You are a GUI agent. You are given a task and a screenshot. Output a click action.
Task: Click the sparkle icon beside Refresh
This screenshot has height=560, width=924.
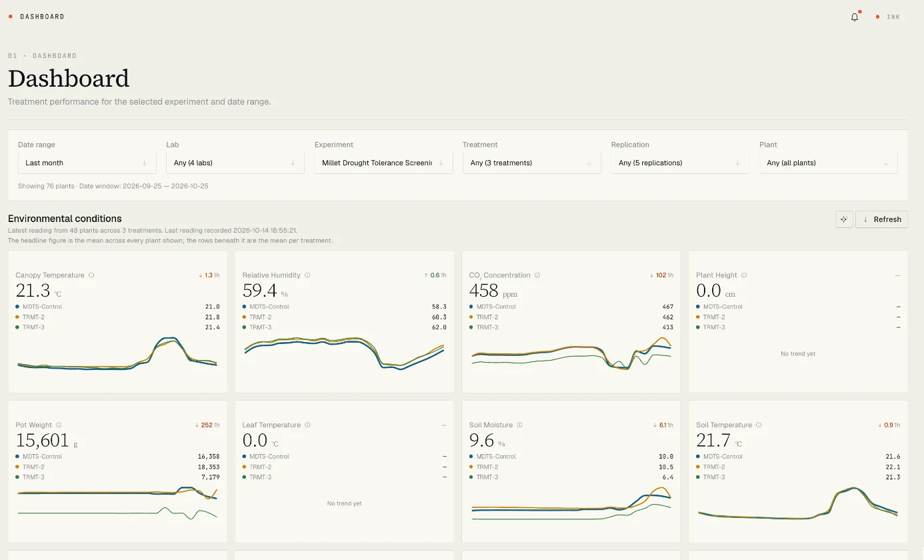(x=844, y=219)
